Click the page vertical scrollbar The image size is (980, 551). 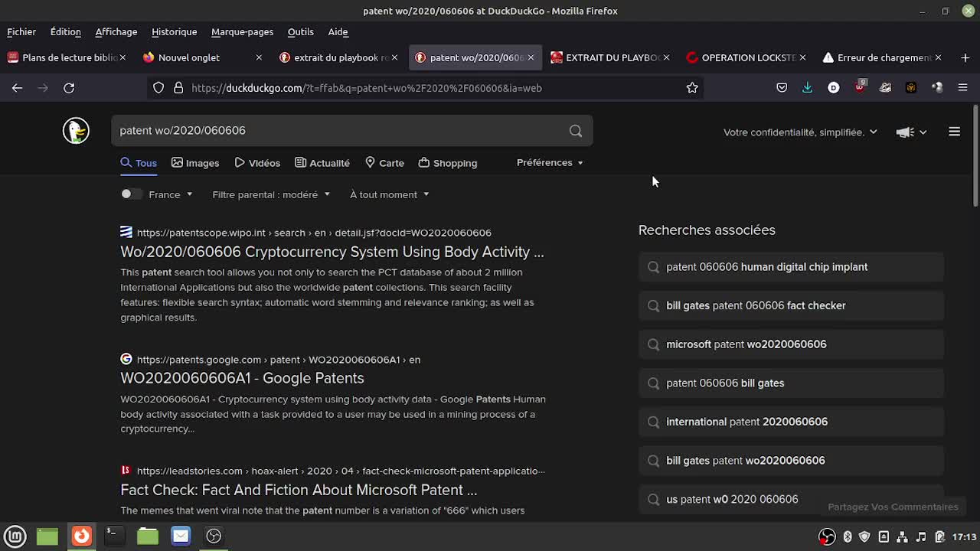click(976, 157)
